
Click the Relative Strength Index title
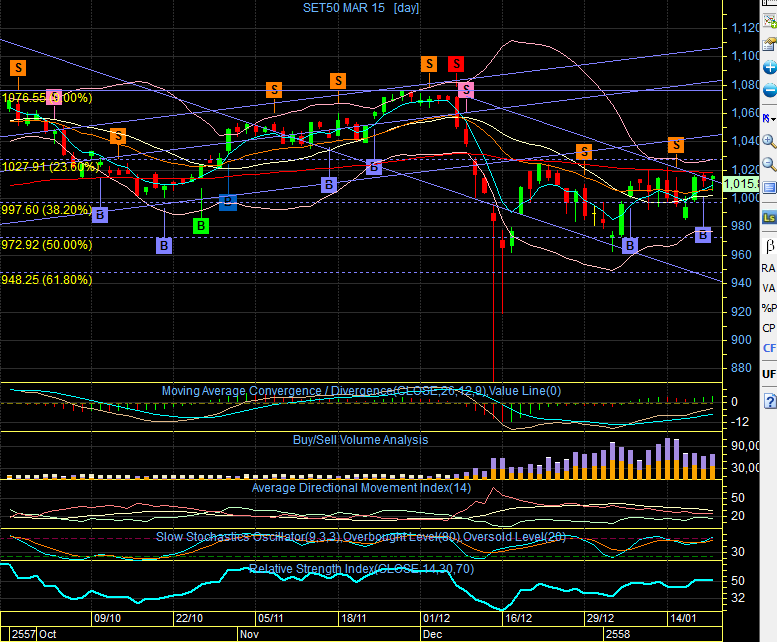(x=361, y=569)
